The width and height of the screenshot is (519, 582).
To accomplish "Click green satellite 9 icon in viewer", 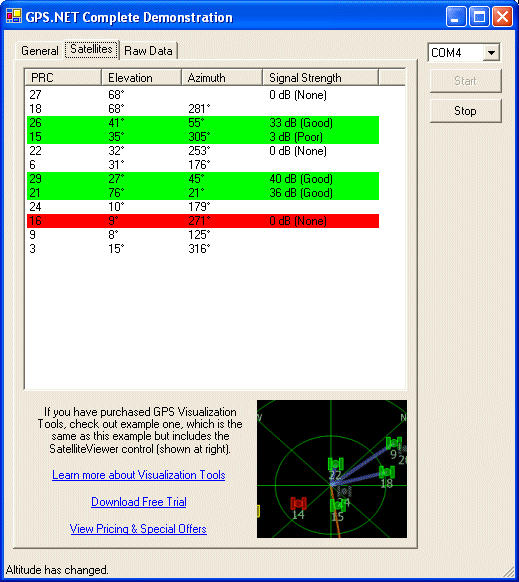I will [394, 443].
